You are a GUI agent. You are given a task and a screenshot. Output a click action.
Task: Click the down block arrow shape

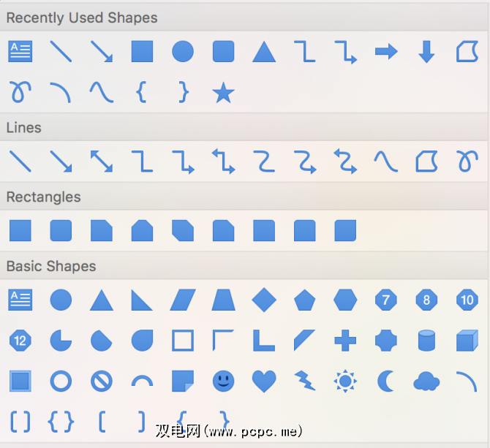tap(426, 51)
